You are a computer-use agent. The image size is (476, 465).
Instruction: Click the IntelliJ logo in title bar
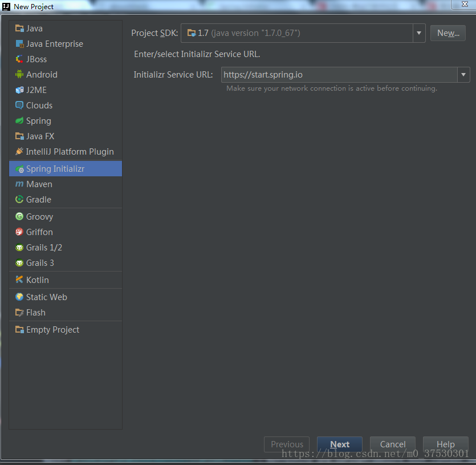click(6, 7)
